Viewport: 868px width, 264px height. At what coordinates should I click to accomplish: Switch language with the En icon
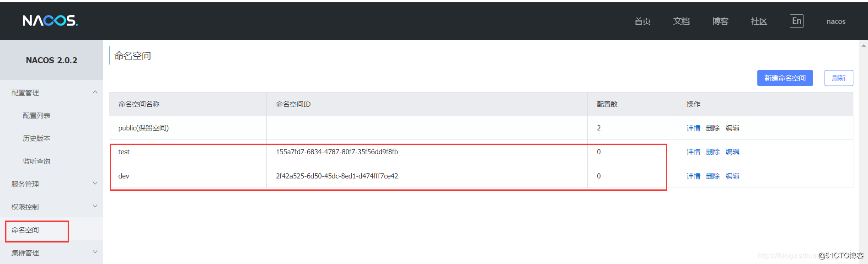796,21
